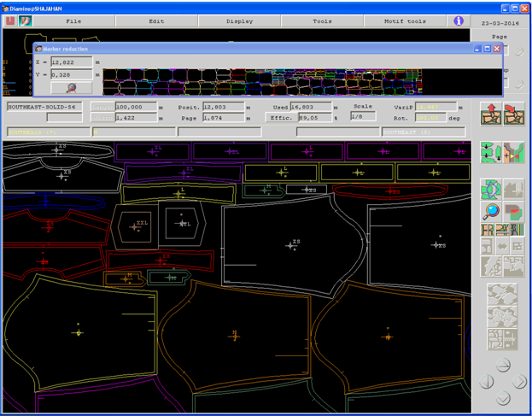The height and width of the screenshot is (416, 532).
Task: Click the red icon at menu bar's left end
Action: pos(9,21)
